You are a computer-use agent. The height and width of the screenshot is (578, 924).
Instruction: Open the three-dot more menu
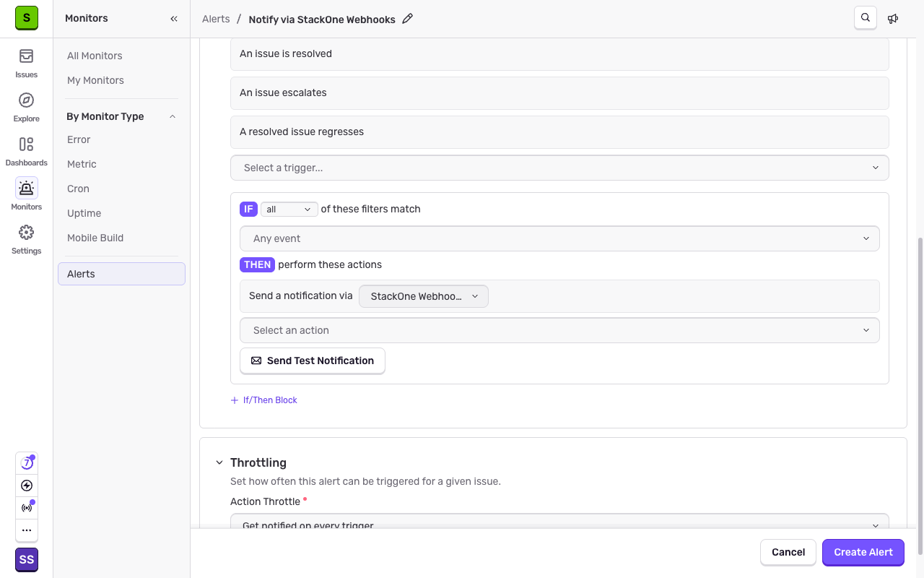(x=27, y=530)
